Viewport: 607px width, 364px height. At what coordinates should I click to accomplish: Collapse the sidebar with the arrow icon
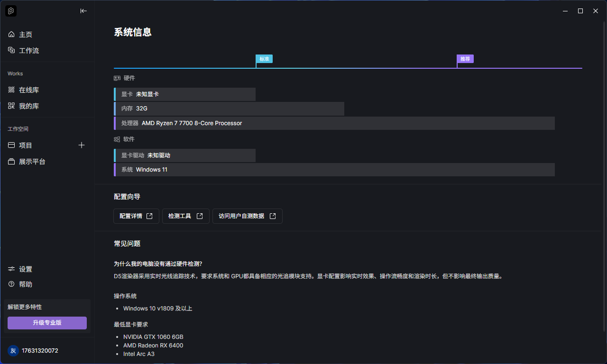pos(83,11)
